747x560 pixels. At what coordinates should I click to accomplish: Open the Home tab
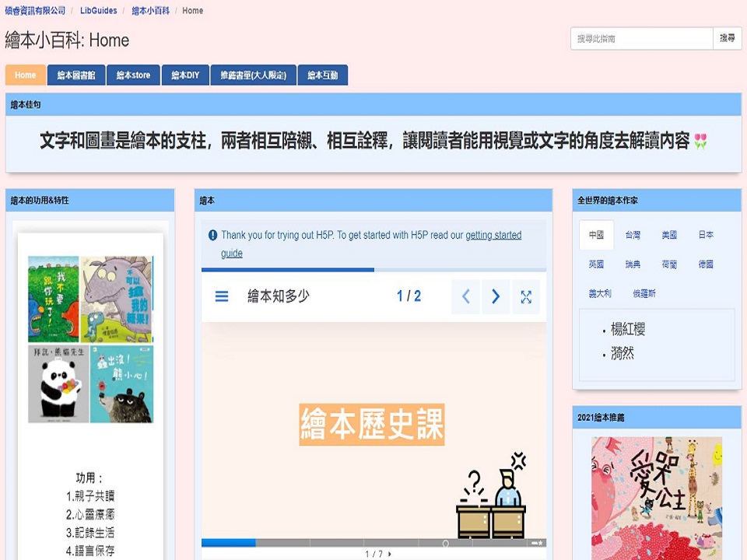[25, 75]
